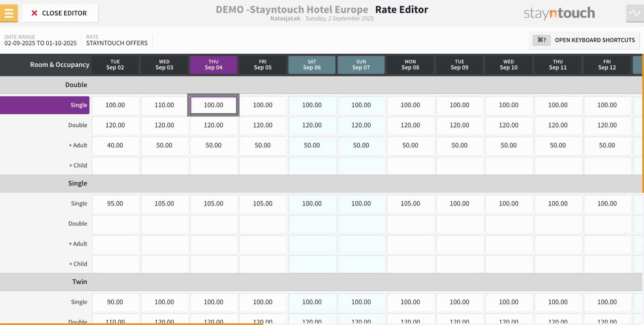Select the SUN Sep 07 column header
The image size is (644, 325).
(x=361, y=65)
